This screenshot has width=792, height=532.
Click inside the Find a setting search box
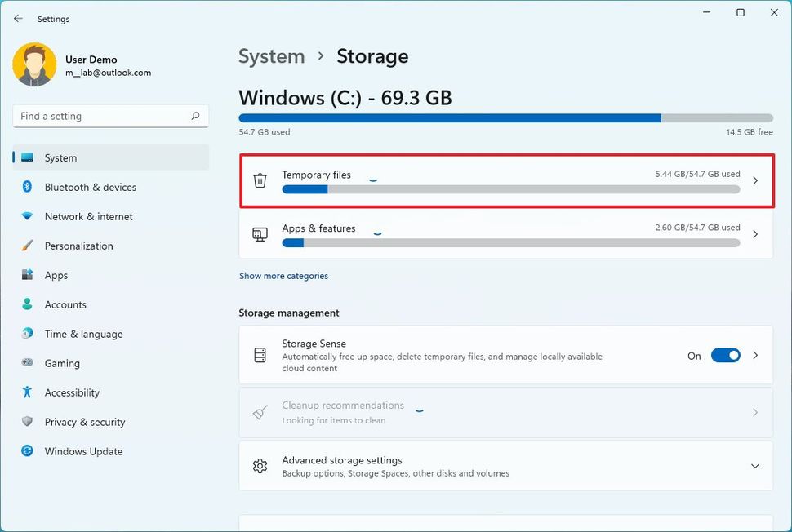click(x=110, y=116)
